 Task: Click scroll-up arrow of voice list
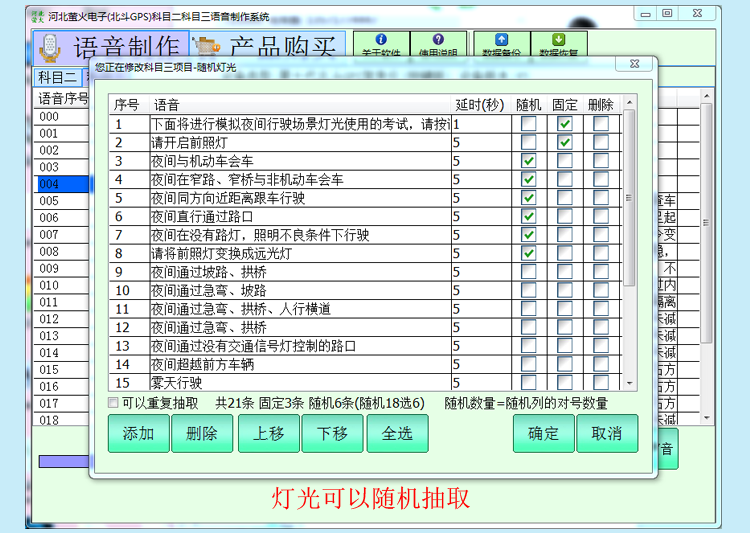[629, 102]
